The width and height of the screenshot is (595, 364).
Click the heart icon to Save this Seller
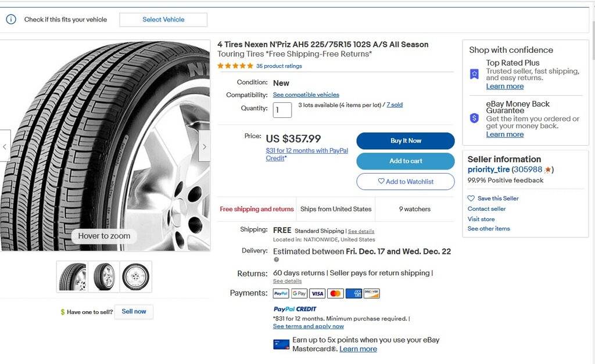(471, 198)
